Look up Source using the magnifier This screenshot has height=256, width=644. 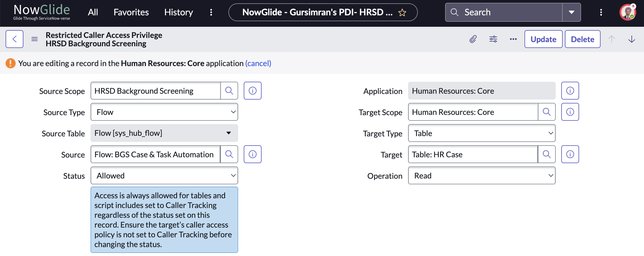point(229,154)
